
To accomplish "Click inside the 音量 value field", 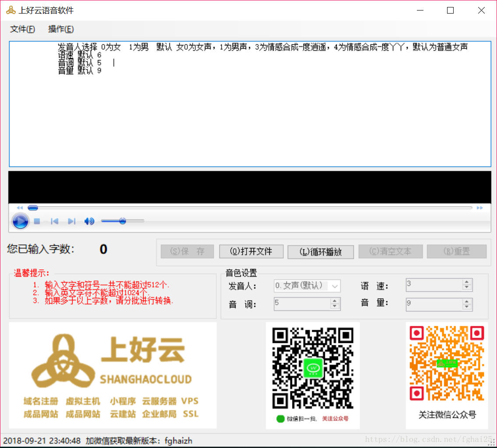I will pyautogui.click(x=434, y=304).
